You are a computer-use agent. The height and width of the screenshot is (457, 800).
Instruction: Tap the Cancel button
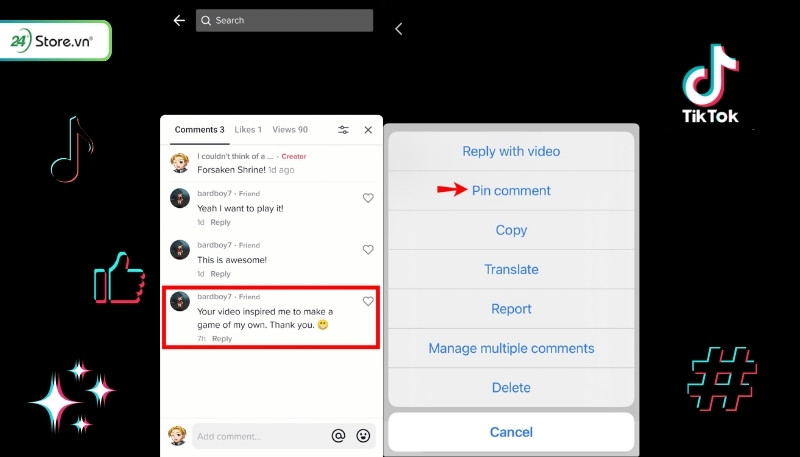pos(511,432)
